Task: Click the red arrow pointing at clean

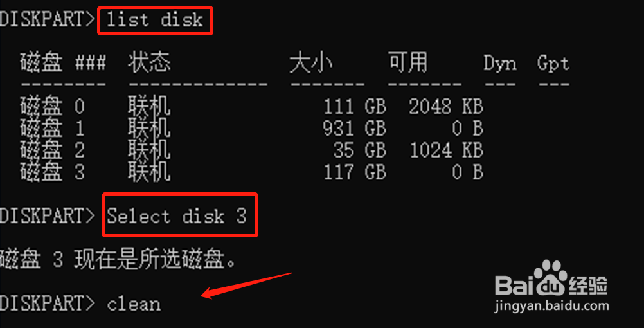Action: (x=246, y=286)
